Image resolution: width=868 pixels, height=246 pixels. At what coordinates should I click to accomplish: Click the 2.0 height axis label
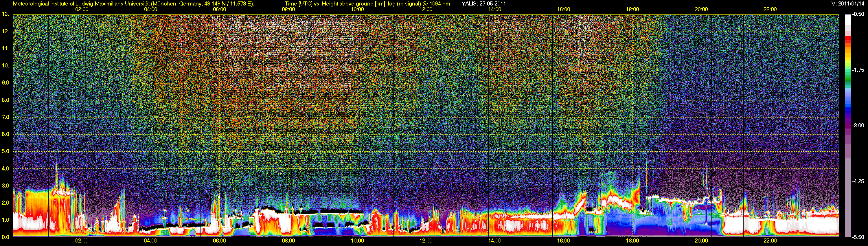[x=5, y=203]
